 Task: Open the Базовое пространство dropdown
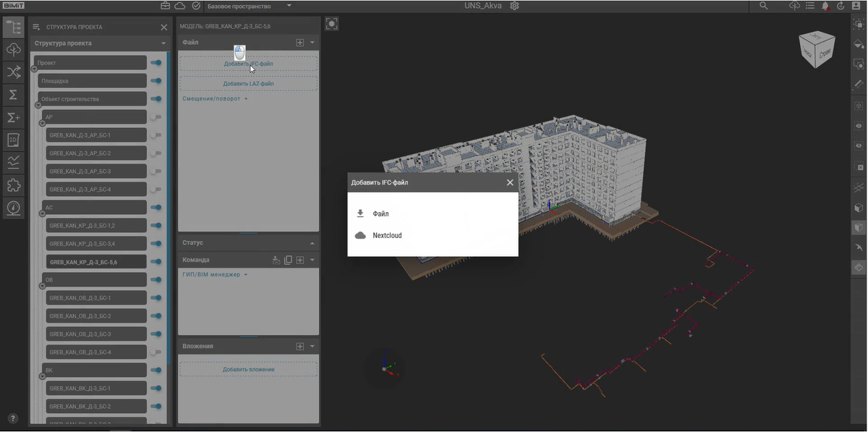click(x=250, y=6)
